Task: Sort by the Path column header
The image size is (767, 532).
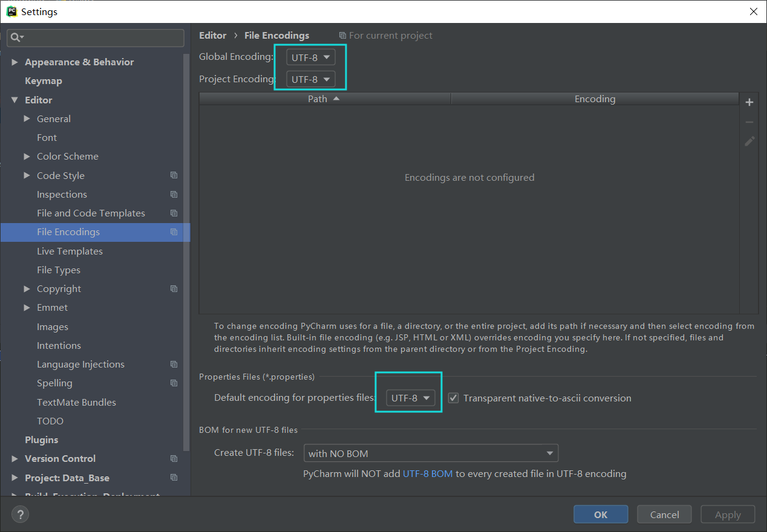Action: click(325, 99)
